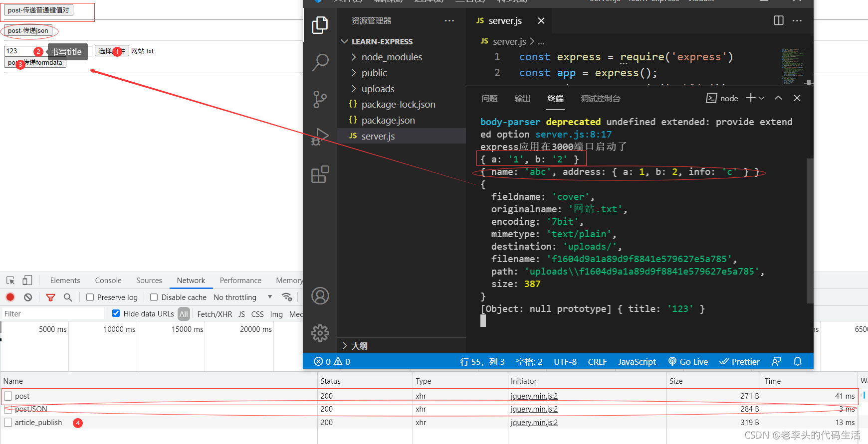Image resolution: width=868 pixels, height=444 pixels.
Task: Open the Manage gear menu in VS Code
Action: click(x=320, y=333)
